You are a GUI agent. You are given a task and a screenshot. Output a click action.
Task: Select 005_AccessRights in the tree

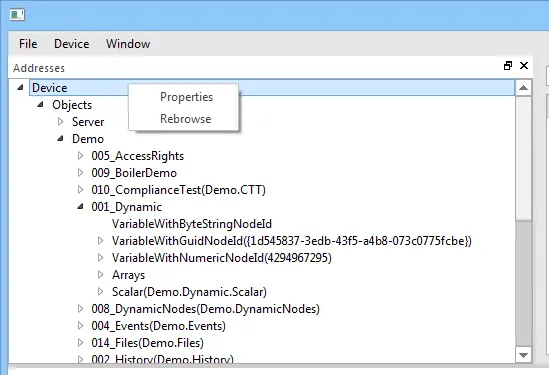click(138, 156)
